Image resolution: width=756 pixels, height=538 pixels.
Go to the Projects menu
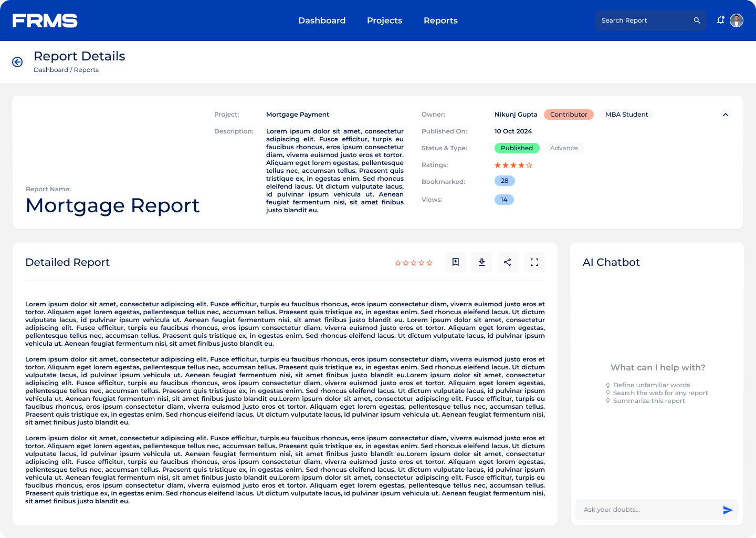coord(384,20)
